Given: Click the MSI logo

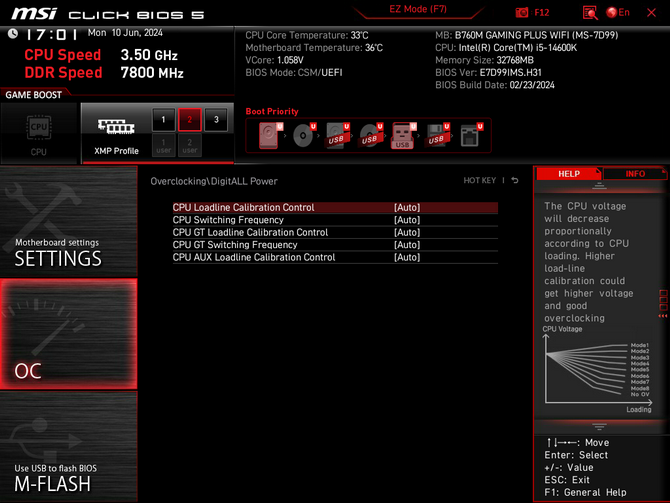Looking at the screenshot, I should [34, 13].
